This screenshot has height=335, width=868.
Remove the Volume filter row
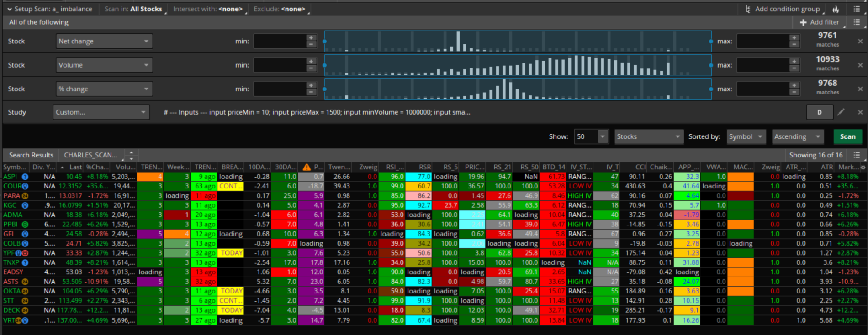(860, 65)
